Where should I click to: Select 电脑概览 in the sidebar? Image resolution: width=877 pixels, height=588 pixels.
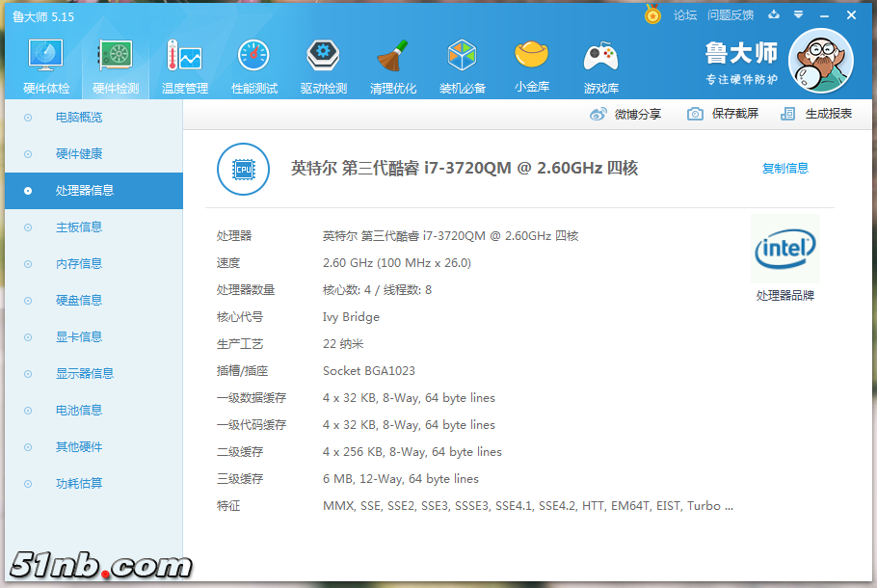point(79,118)
